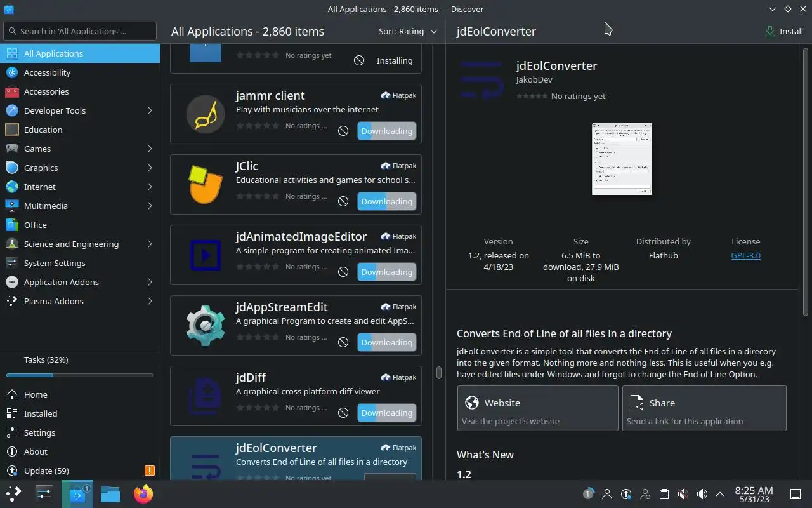812x508 pixels.
Task: Cancel the jdAnimatedImageEditor download
Action: tap(343, 272)
